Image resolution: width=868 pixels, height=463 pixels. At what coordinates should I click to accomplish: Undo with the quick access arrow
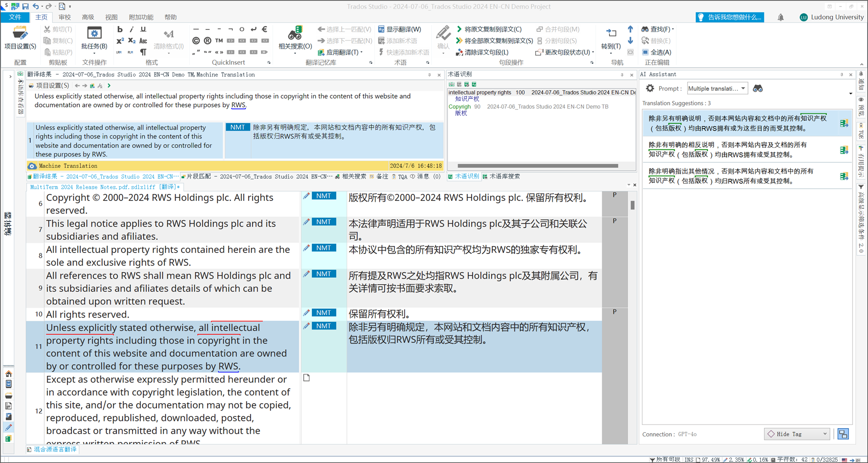[36, 6]
